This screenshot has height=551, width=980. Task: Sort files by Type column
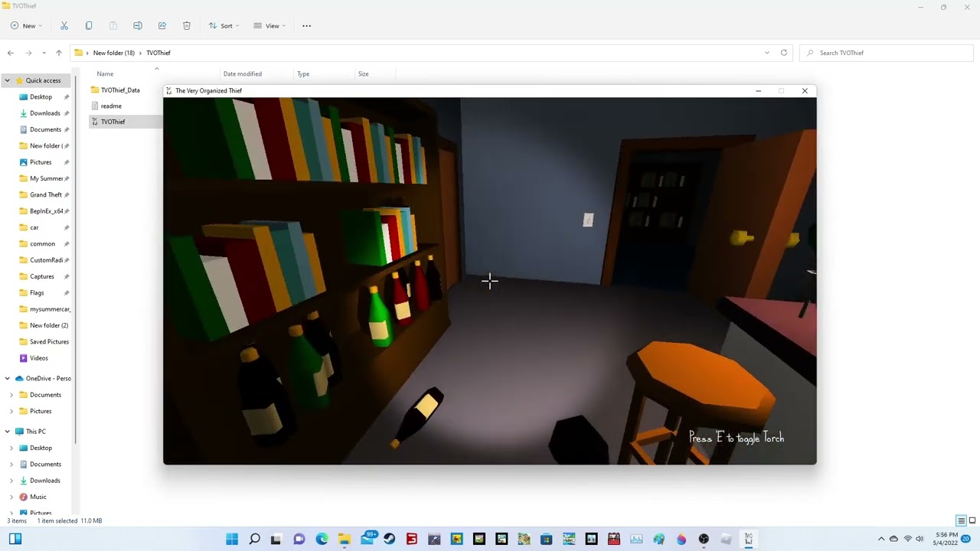(x=303, y=74)
